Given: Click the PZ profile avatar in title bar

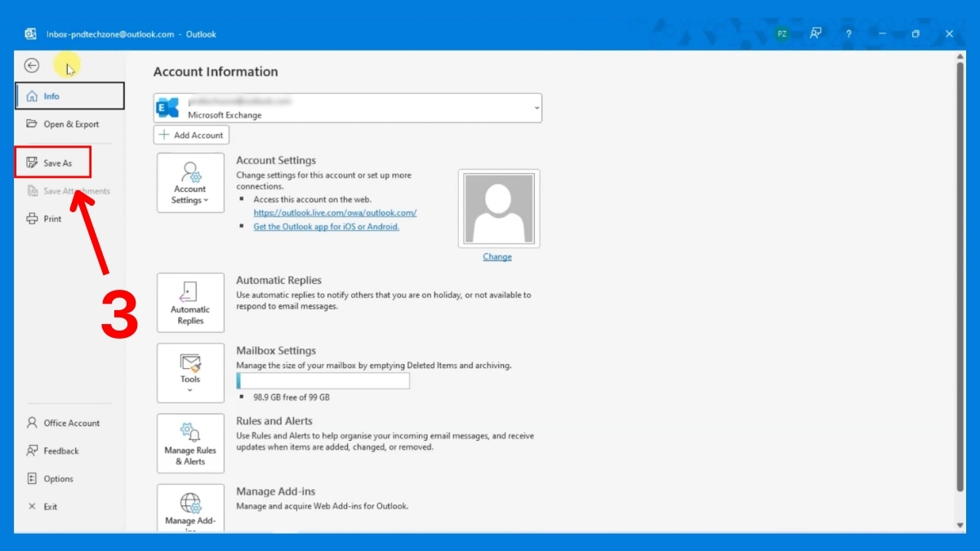Looking at the screenshot, I should click(782, 33).
